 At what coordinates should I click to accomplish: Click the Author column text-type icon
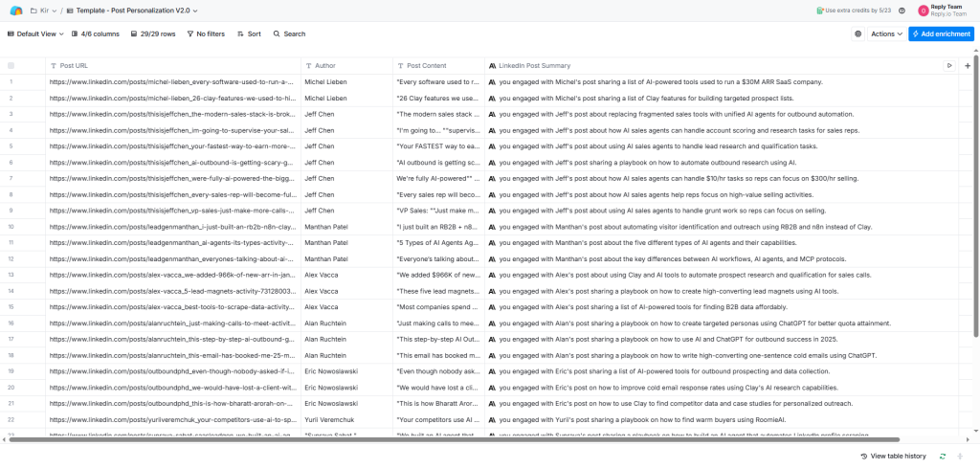(x=308, y=66)
